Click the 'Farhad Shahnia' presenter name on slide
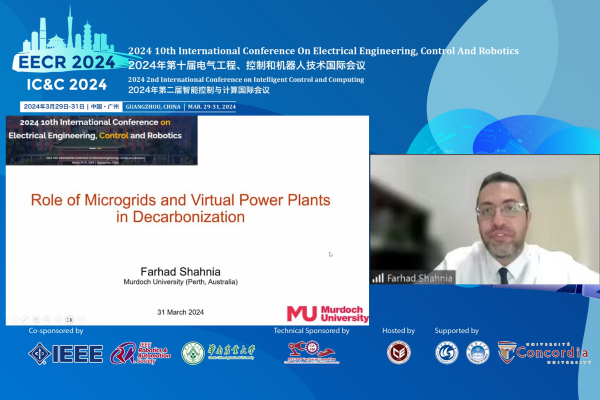This screenshot has width=600, height=400. tap(181, 272)
